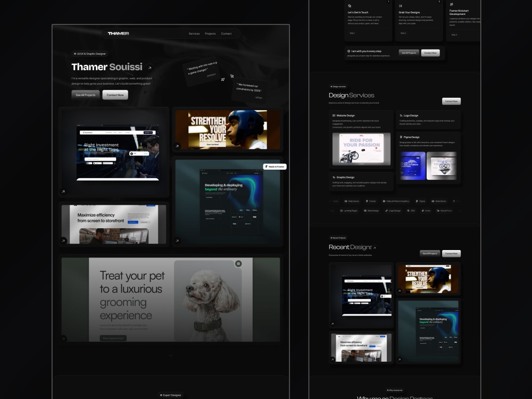This screenshot has width=532, height=399.
Task: Click the SEO tag
Action: pyautogui.click(x=411, y=211)
